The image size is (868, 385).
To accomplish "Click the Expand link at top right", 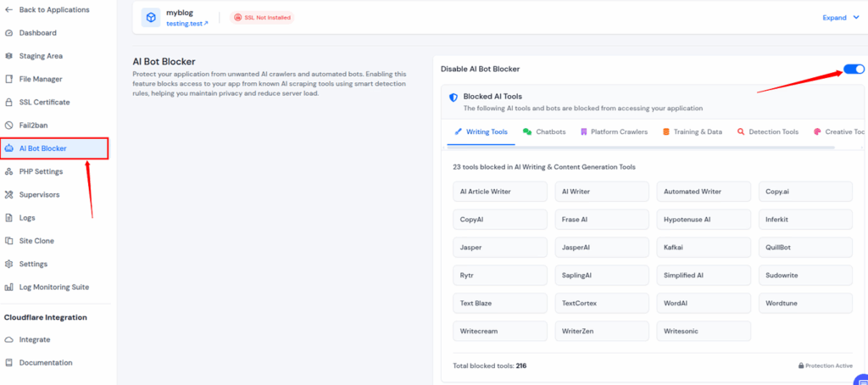I will click(x=834, y=18).
